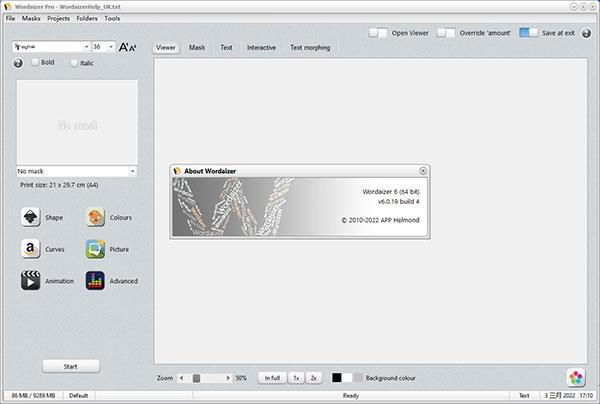This screenshot has width=600, height=404.
Task: Click the Text status bar entry
Action: (524, 396)
